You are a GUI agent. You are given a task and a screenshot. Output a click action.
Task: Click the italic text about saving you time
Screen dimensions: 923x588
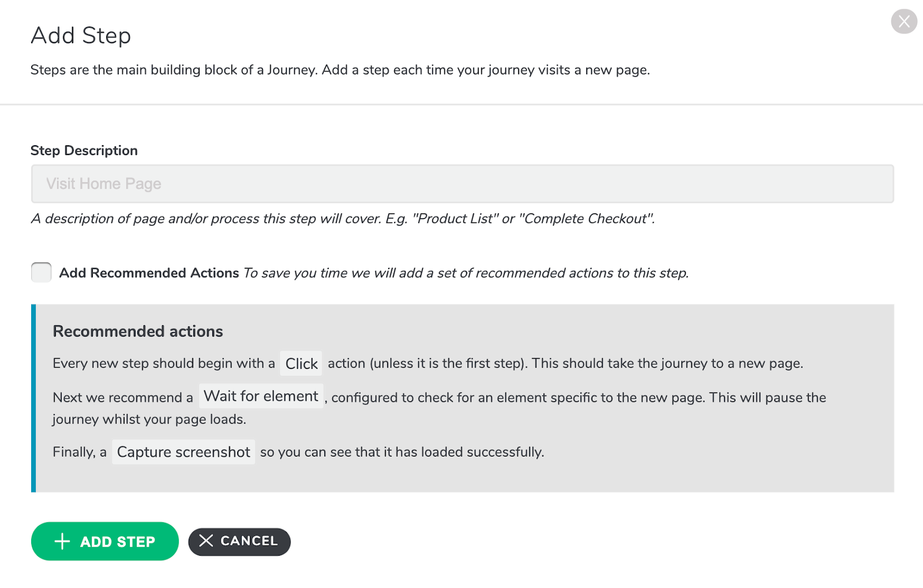pyautogui.click(x=466, y=273)
